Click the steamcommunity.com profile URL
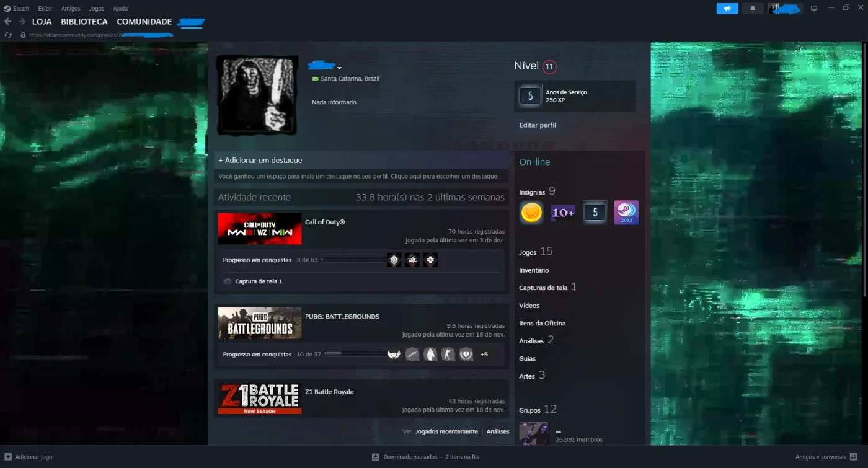The height and width of the screenshot is (468, 868). (100, 35)
